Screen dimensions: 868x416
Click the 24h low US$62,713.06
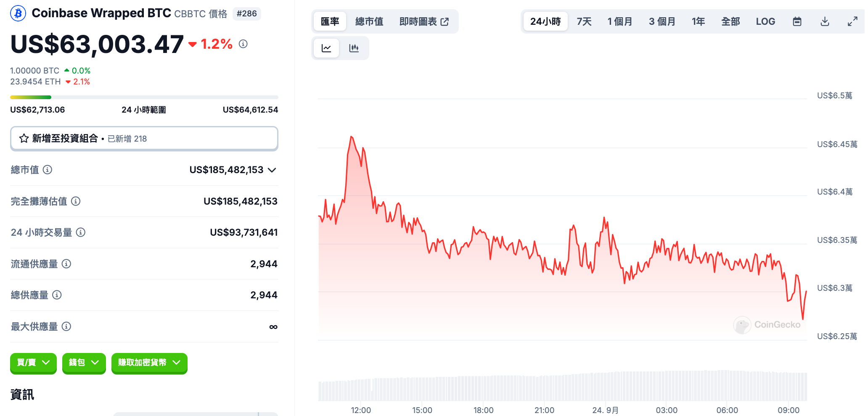tap(37, 110)
